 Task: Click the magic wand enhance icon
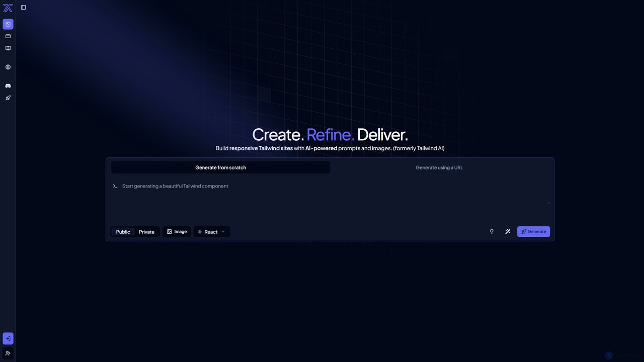[x=508, y=232]
